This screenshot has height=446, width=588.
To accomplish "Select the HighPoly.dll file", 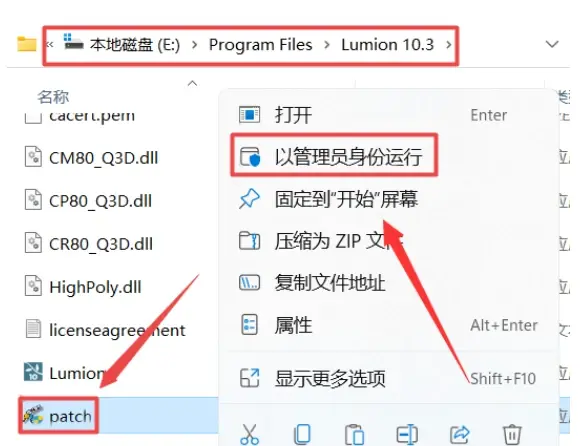I will coord(96,287).
